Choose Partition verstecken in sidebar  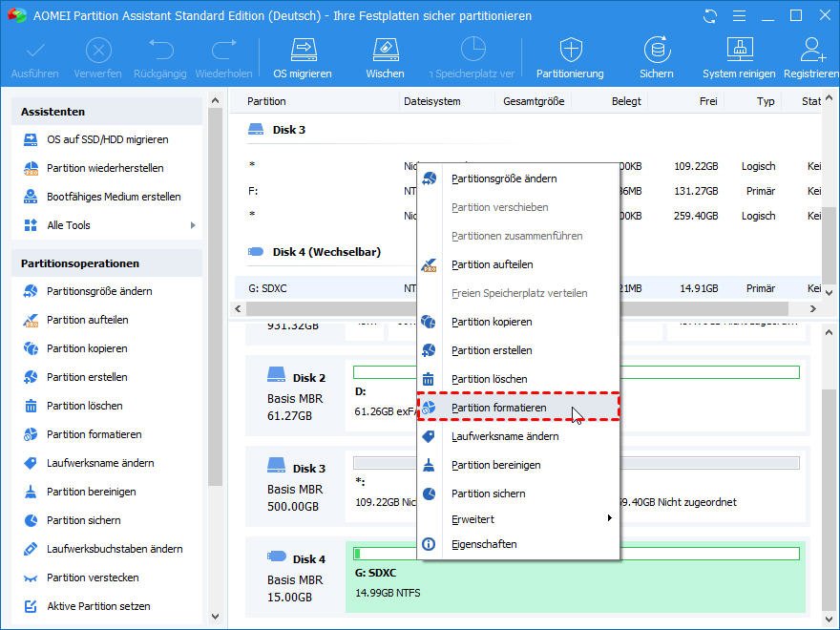(x=93, y=578)
